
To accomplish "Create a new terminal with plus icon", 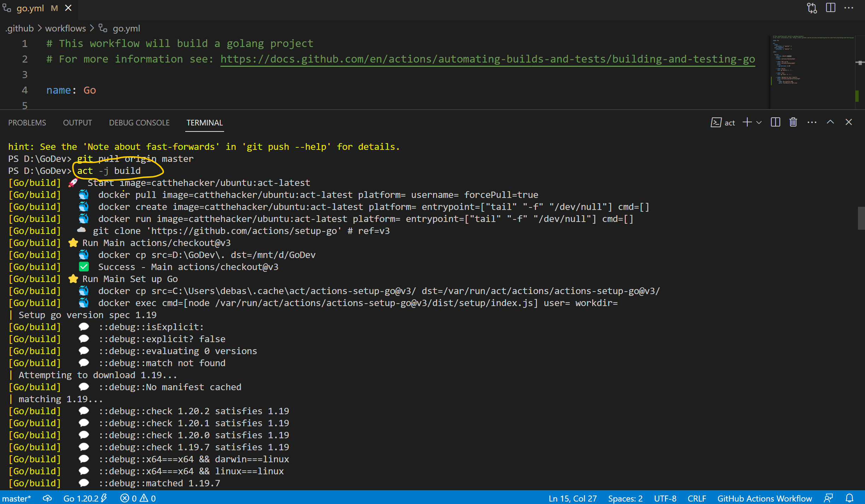I will [x=747, y=122].
